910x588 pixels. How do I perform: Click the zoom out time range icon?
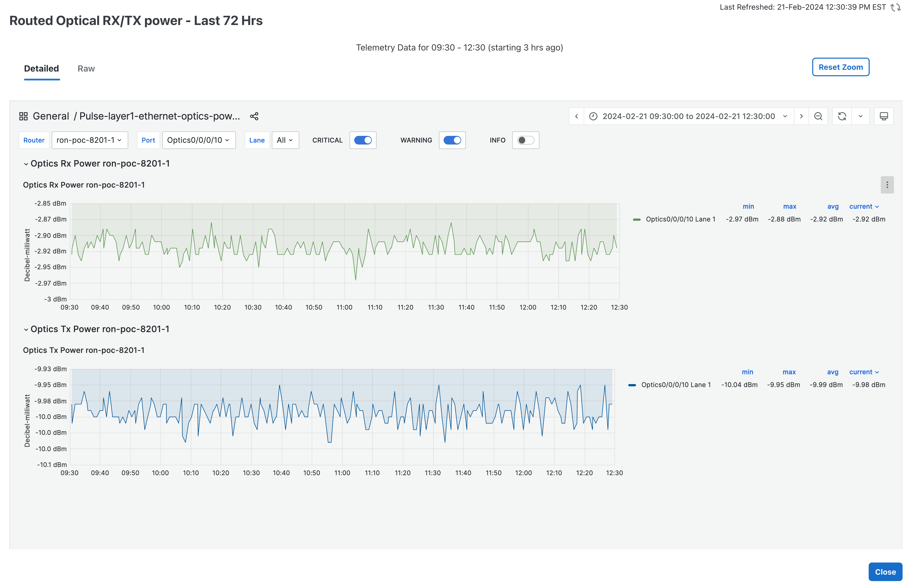818,117
